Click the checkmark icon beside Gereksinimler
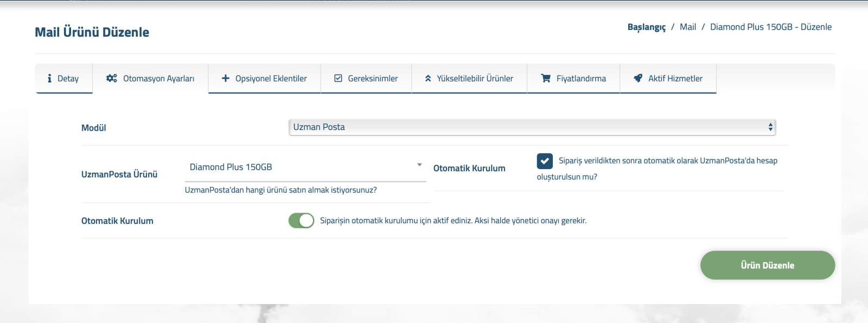Viewport: 868px width, 323px height. tap(338, 79)
